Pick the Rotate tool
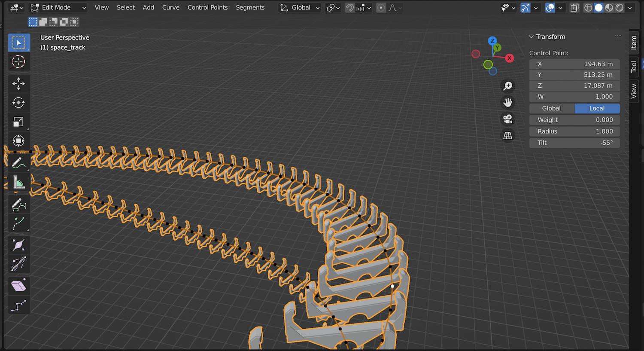This screenshot has height=351, width=644. (19, 102)
